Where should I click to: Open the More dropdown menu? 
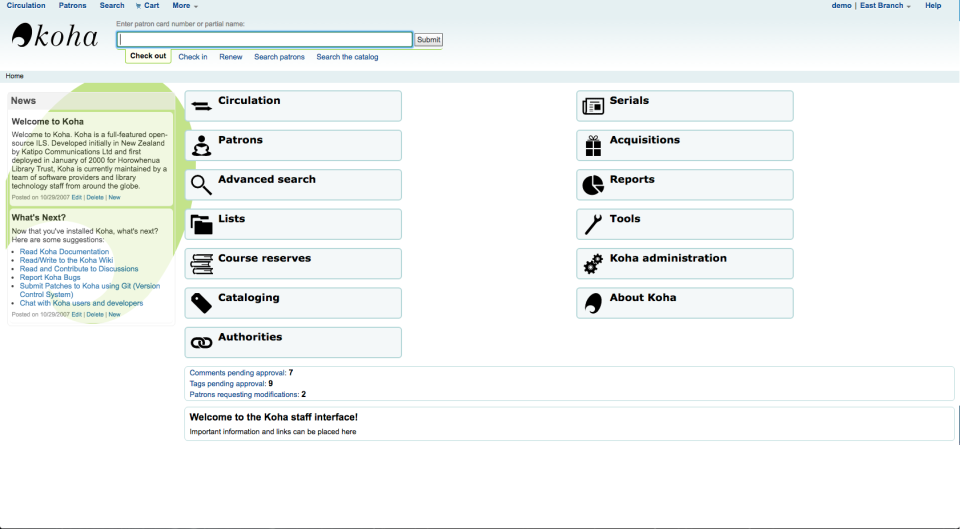(185, 6)
